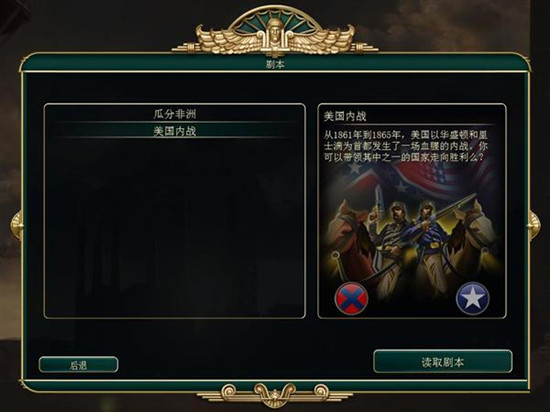The image size is (550, 412).
Task: Select the red-and-blue Confederate cross emblem
Action: pos(351,299)
